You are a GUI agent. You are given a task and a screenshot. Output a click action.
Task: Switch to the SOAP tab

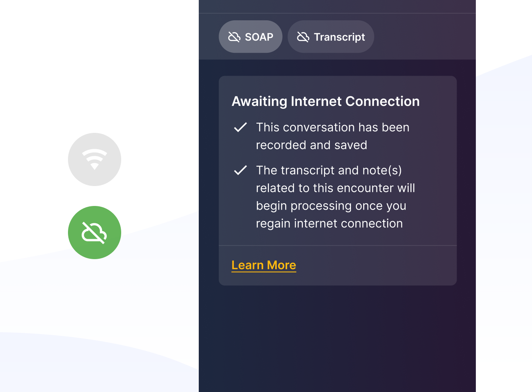pos(250,37)
